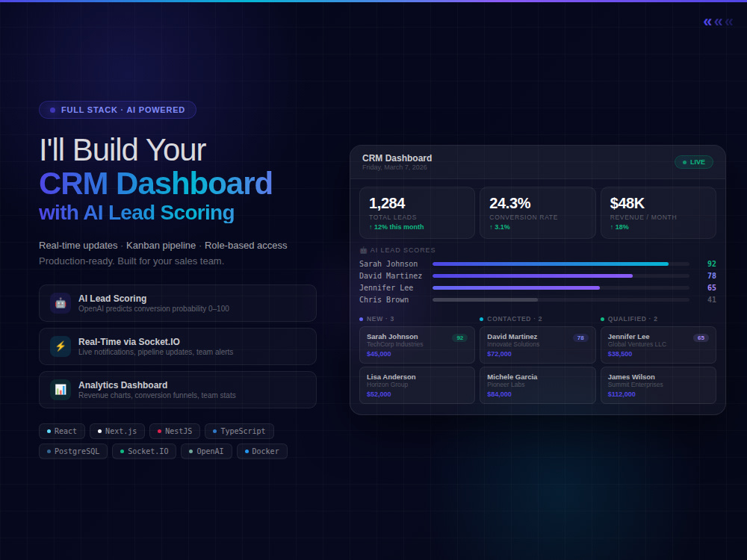The width and height of the screenshot is (747, 560).
Task: Click the triple chevron arrows icon
Action: click(718, 22)
